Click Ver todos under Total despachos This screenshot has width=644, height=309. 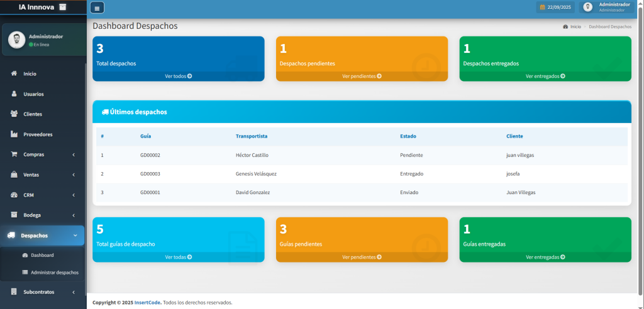click(178, 76)
